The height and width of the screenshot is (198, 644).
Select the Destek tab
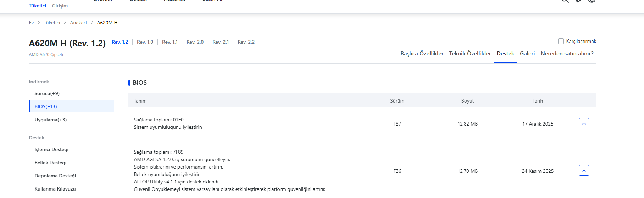coord(505,53)
